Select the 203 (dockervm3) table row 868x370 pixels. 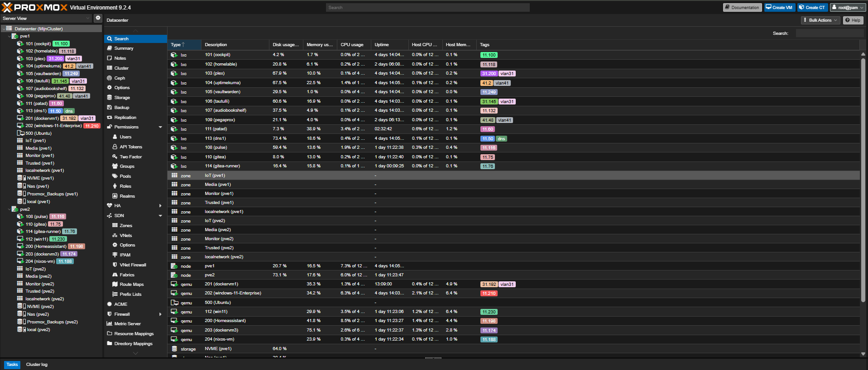point(513,330)
